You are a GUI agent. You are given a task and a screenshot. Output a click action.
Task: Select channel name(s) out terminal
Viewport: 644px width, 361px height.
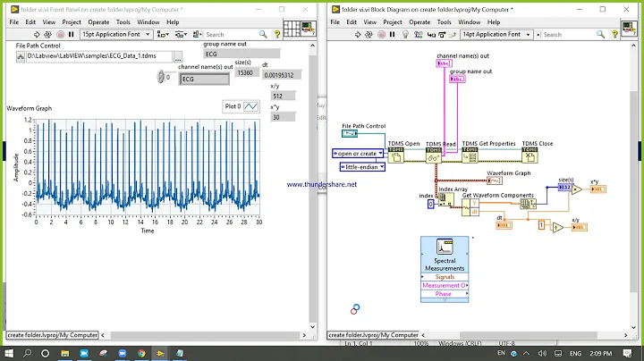point(444,63)
